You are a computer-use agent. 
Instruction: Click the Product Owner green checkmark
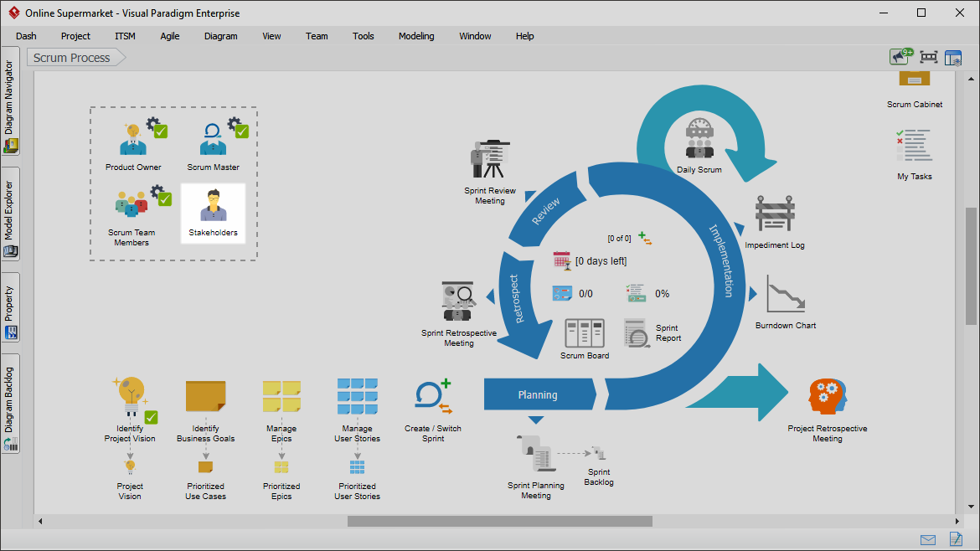pos(161,131)
